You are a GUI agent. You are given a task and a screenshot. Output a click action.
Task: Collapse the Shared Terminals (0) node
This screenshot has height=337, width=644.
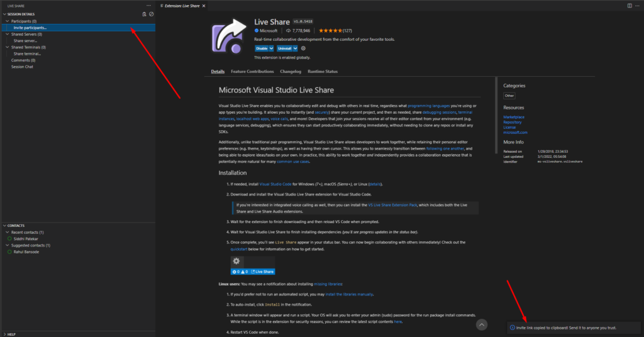coord(8,47)
